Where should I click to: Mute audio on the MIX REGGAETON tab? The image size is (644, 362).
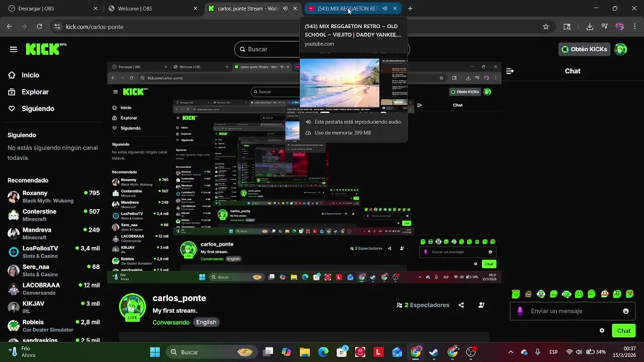[x=385, y=9]
